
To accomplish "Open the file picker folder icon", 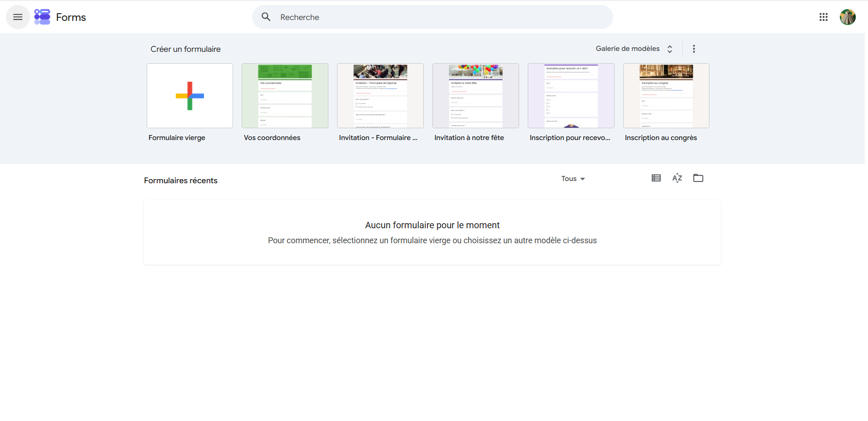I will 698,178.
